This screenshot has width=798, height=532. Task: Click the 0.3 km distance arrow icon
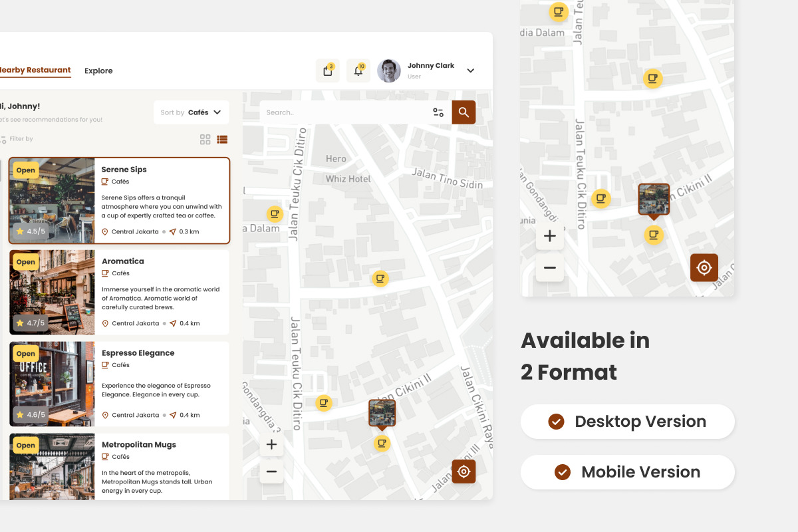tap(173, 232)
